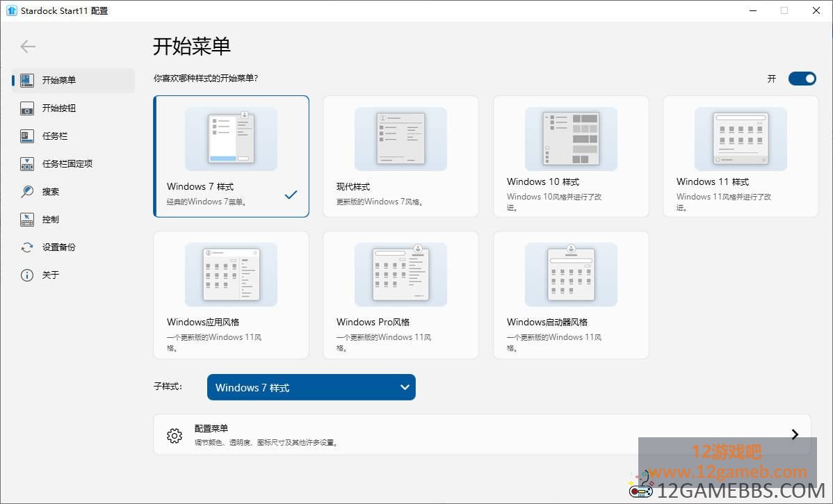Pick the Windows启动器风格 preview thumbnail
Viewport: 833px width, 504px height.
coord(571,275)
